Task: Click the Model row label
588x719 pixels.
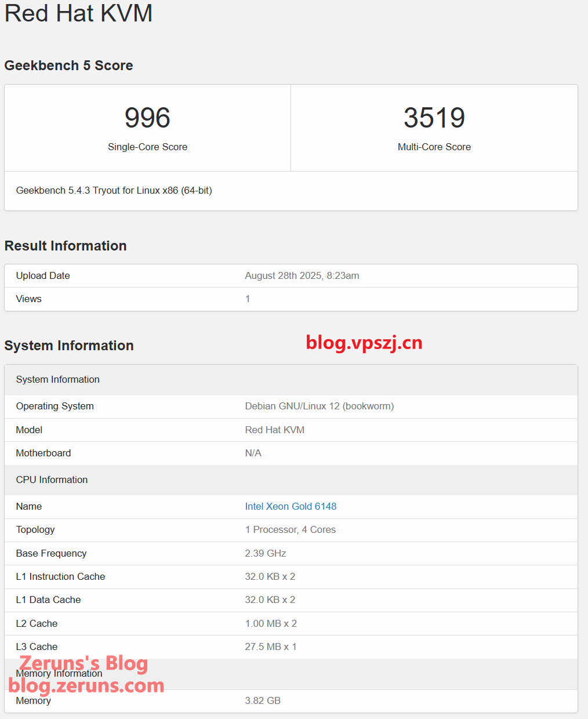Action: click(x=29, y=430)
